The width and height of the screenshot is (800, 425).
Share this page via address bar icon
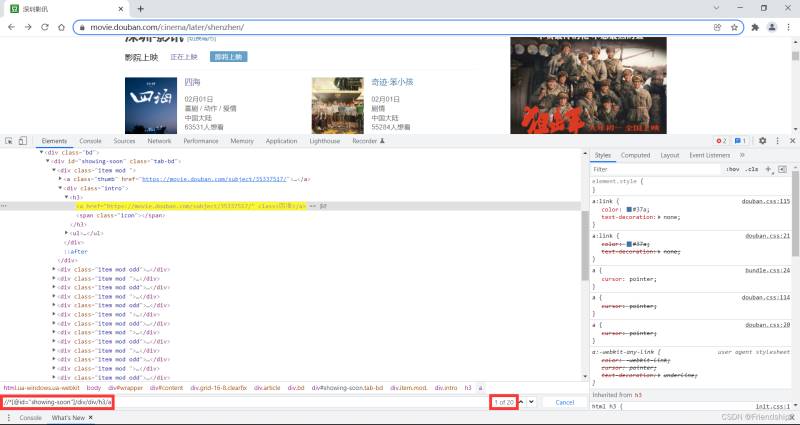coord(717,28)
